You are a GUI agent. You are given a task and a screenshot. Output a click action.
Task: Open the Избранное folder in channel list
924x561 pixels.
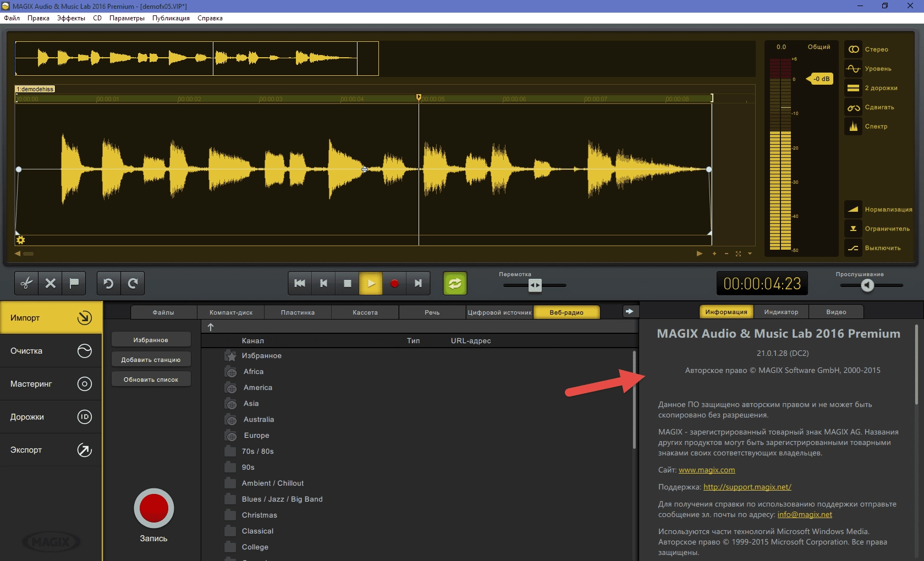coord(262,356)
